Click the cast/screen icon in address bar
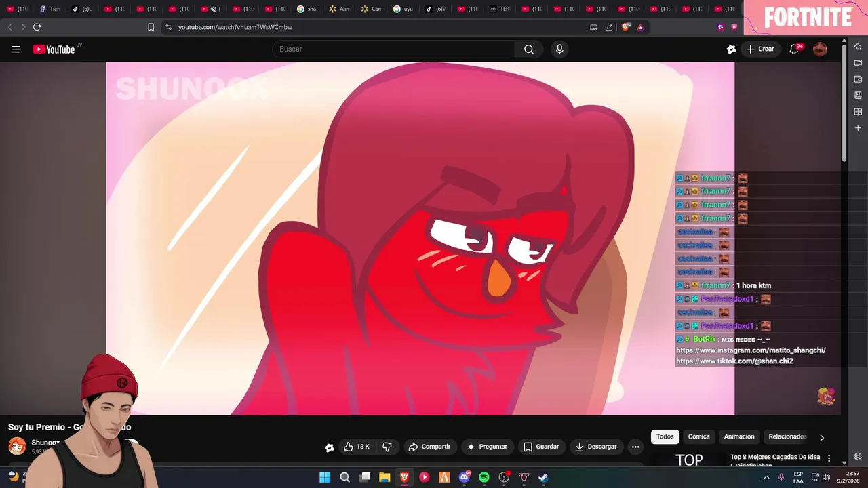Screen dimensions: 868x488 593,27
